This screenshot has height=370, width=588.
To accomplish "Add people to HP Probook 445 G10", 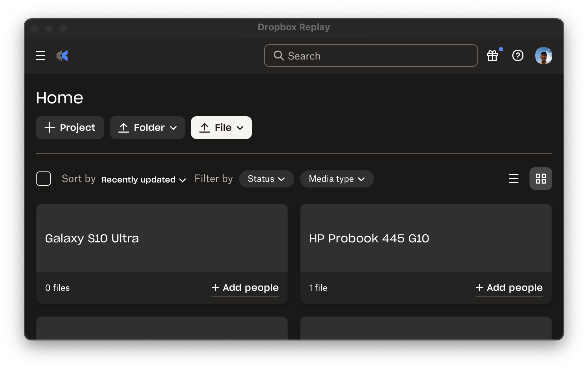I will pyautogui.click(x=509, y=288).
